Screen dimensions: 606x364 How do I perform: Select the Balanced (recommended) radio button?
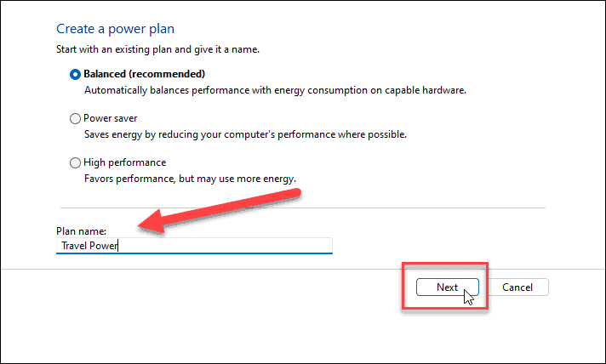pyautogui.click(x=75, y=74)
